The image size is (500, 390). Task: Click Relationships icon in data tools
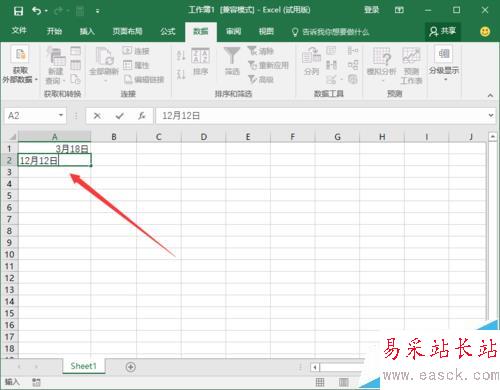(353, 65)
